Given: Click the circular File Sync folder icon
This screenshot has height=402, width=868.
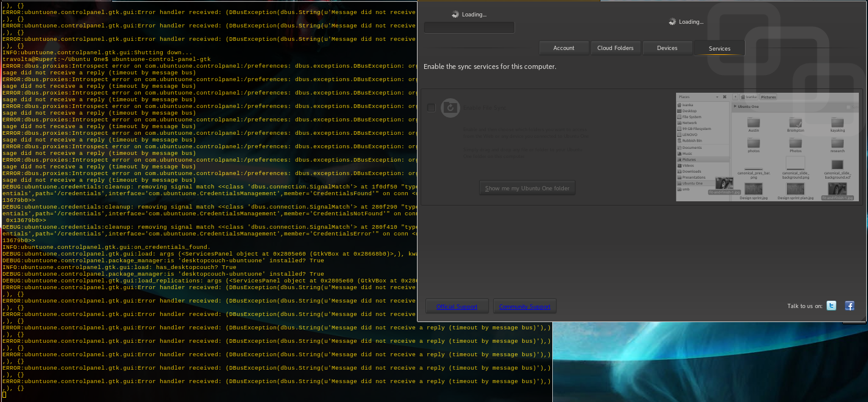Looking at the screenshot, I should coord(450,107).
